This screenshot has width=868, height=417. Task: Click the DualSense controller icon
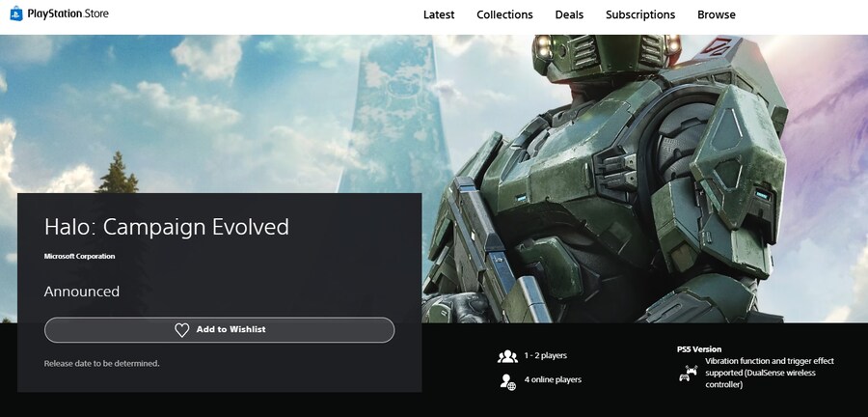pos(689,373)
